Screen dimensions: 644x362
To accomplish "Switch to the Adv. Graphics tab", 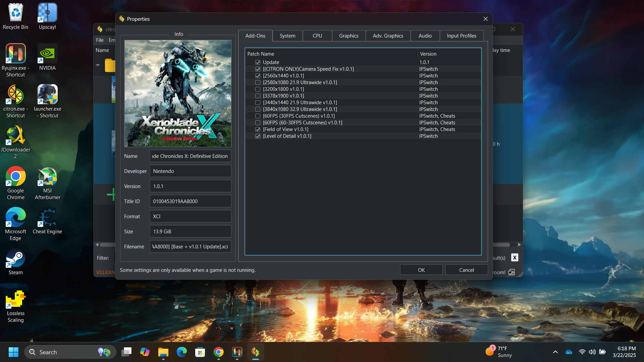I will coord(388,36).
